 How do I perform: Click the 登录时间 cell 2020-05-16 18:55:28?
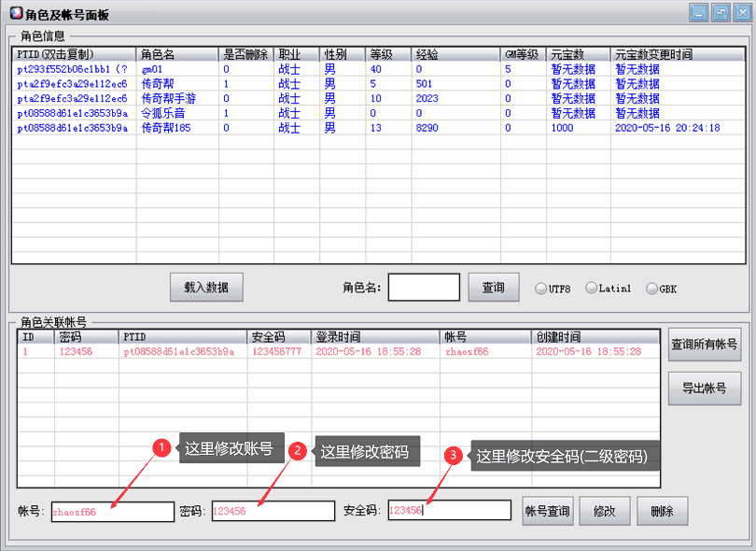click(x=369, y=351)
